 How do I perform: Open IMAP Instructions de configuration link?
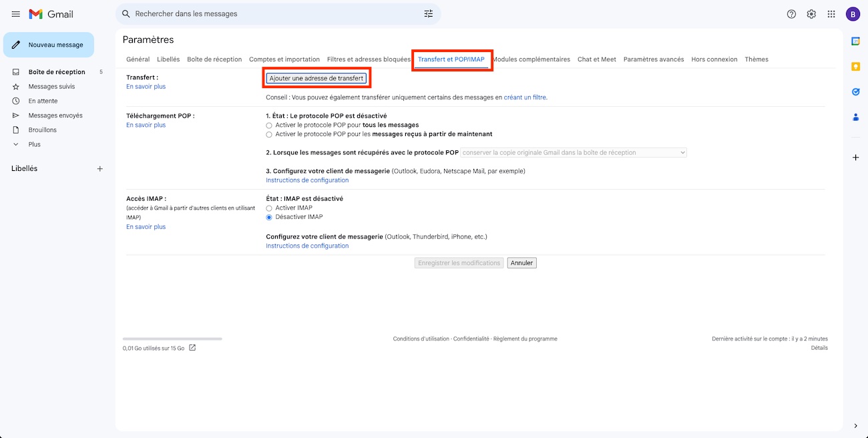307,246
